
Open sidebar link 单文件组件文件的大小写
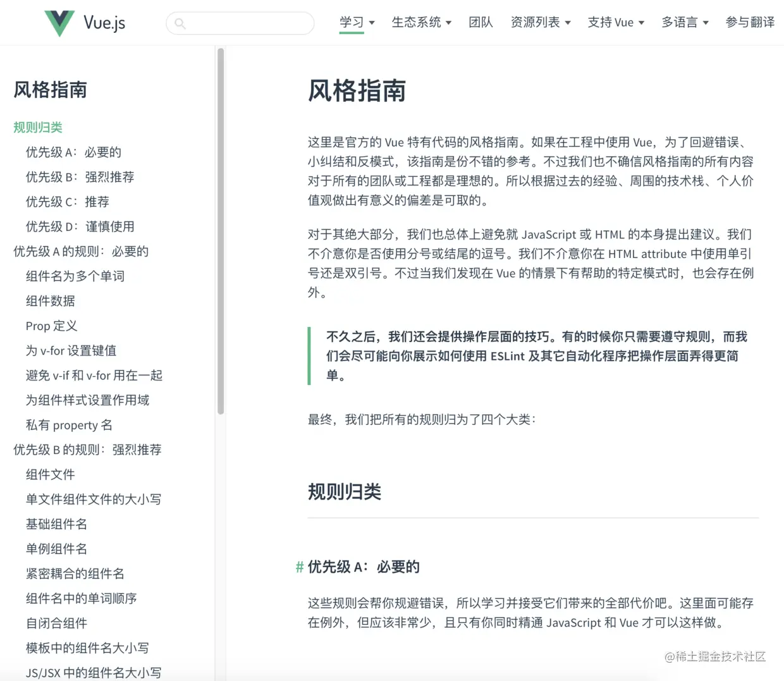tap(94, 499)
